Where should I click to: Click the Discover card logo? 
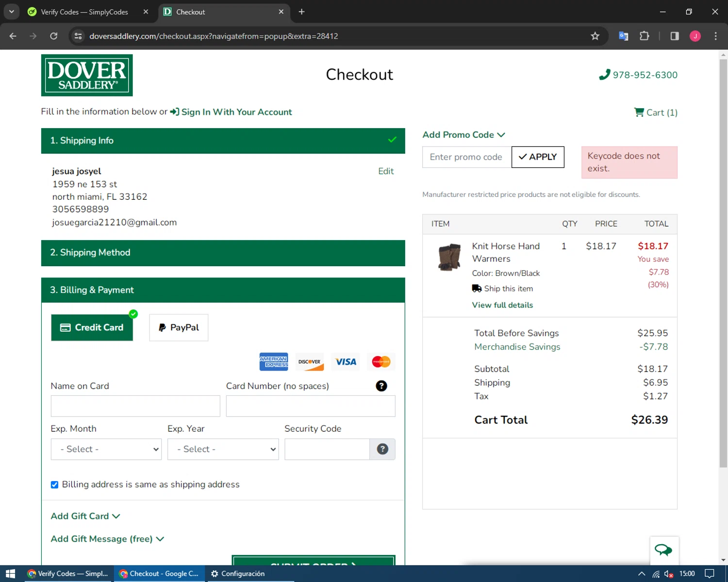tap(310, 362)
